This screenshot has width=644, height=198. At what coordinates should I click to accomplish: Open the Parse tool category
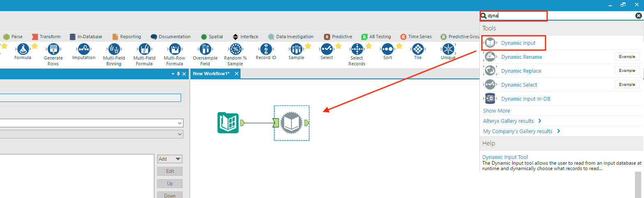pyautogui.click(x=13, y=37)
